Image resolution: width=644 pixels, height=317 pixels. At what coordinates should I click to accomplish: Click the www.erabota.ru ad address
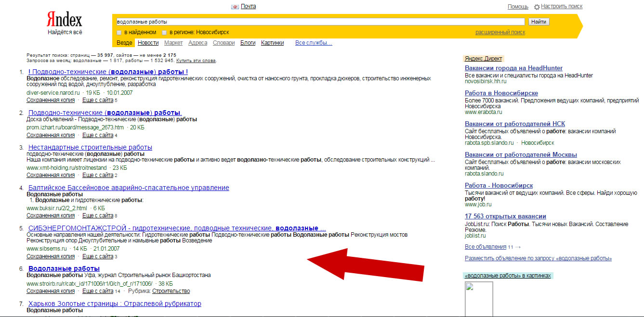pos(484,112)
